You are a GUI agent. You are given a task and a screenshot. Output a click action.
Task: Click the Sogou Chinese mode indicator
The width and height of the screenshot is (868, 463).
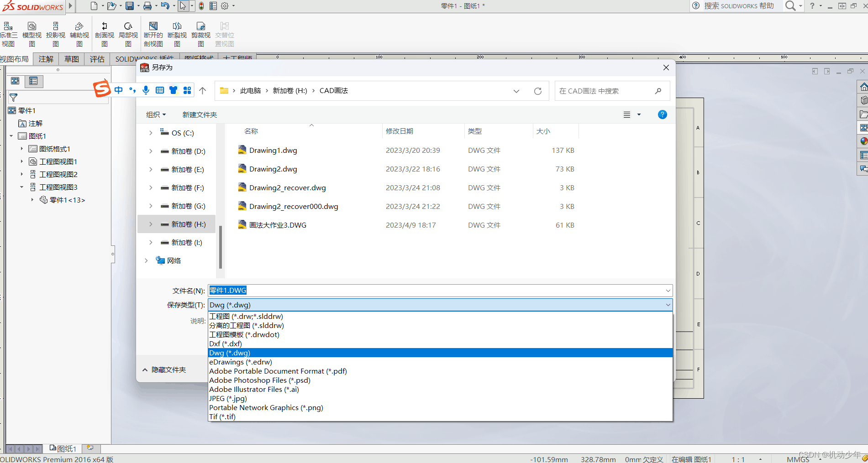[119, 90]
